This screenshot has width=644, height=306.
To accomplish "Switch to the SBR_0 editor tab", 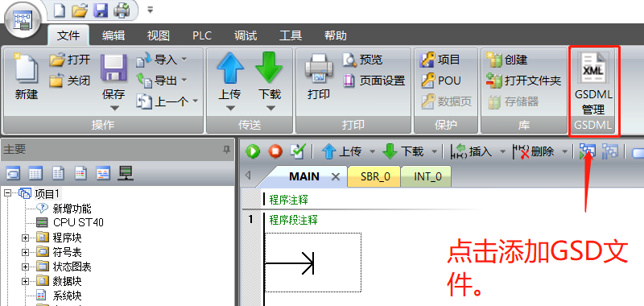I will tap(374, 177).
